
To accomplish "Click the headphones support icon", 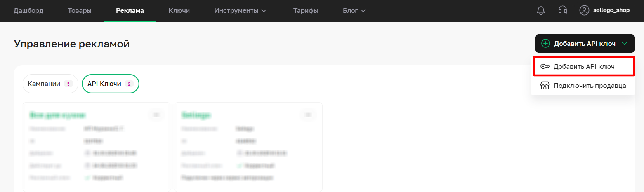I will point(562,10).
